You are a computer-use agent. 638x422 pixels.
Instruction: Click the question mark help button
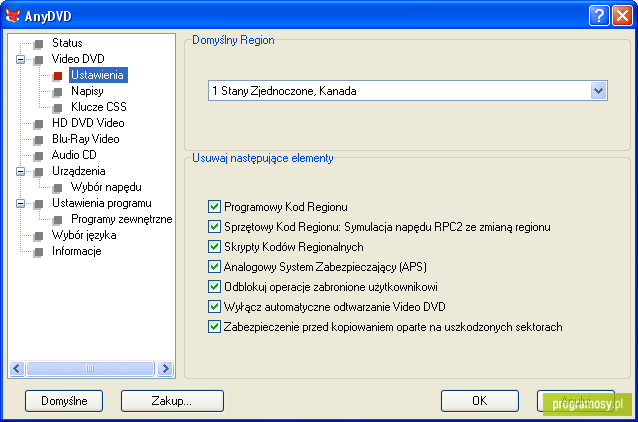click(599, 15)
